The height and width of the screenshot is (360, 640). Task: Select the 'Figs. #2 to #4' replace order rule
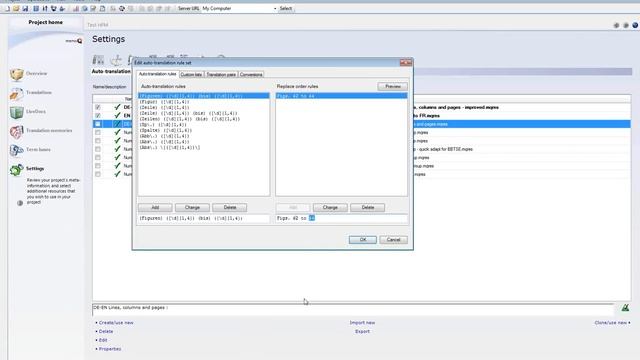tap(341, 96)
